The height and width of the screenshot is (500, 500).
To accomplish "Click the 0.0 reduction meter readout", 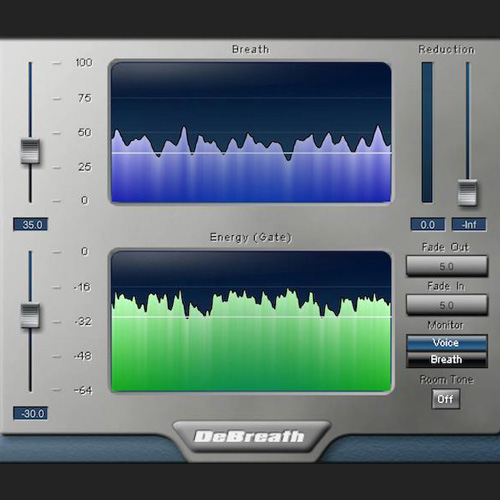I will [428, 224].
